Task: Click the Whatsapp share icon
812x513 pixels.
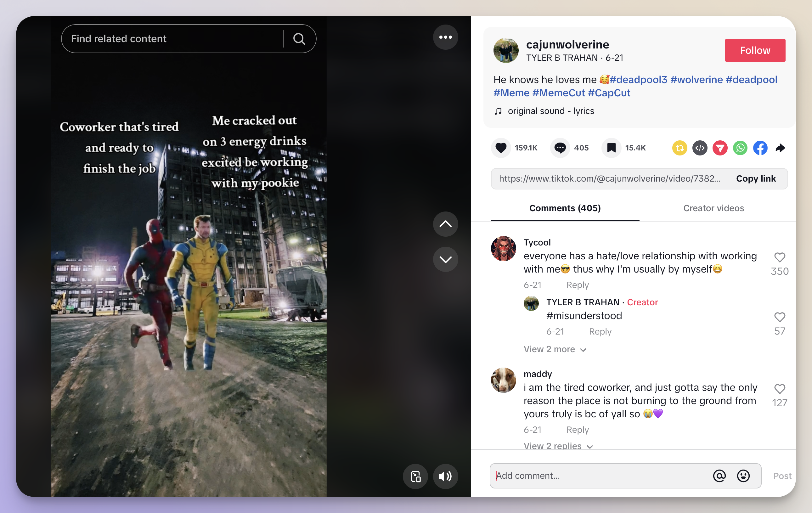Action: (740, 148)
